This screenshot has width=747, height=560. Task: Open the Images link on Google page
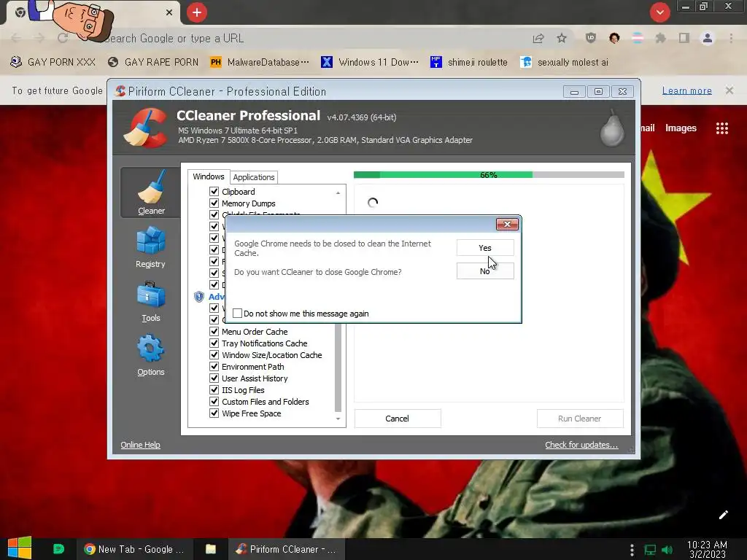click(x=681, y=128)
